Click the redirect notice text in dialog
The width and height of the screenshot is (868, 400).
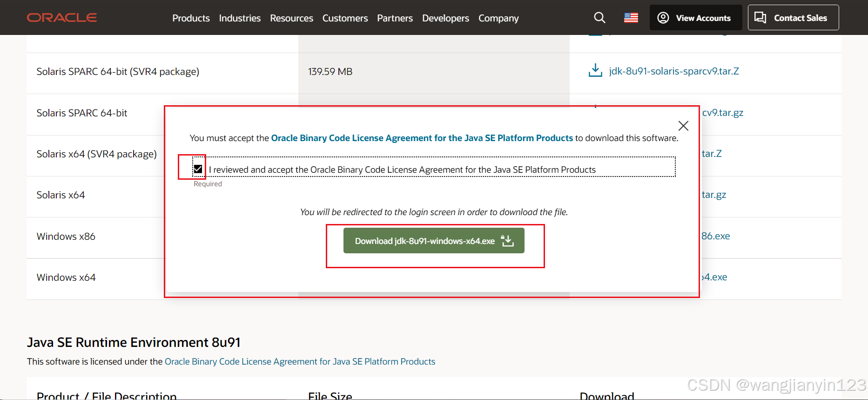434,212
